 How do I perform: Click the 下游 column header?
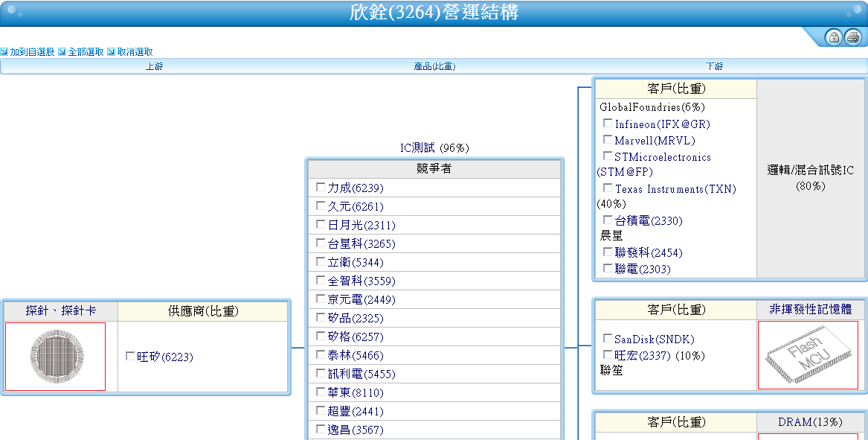coord(714,66)
